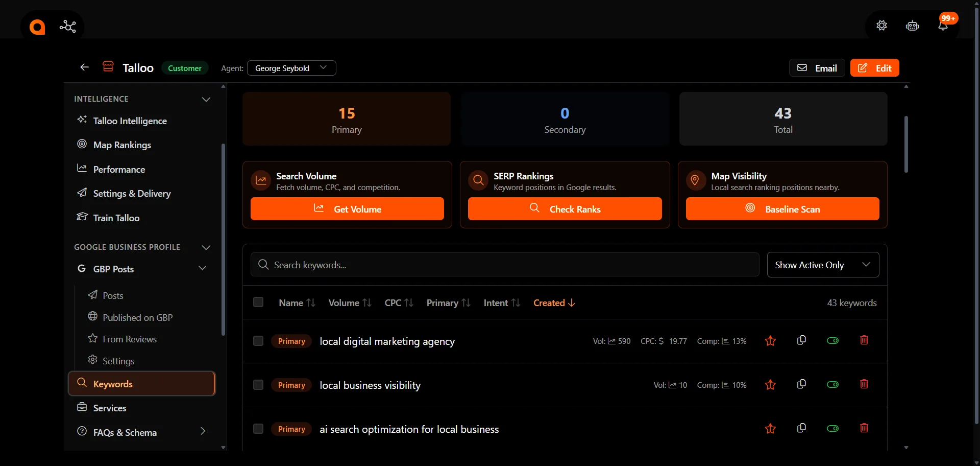Open Services in sidebar

142,408
